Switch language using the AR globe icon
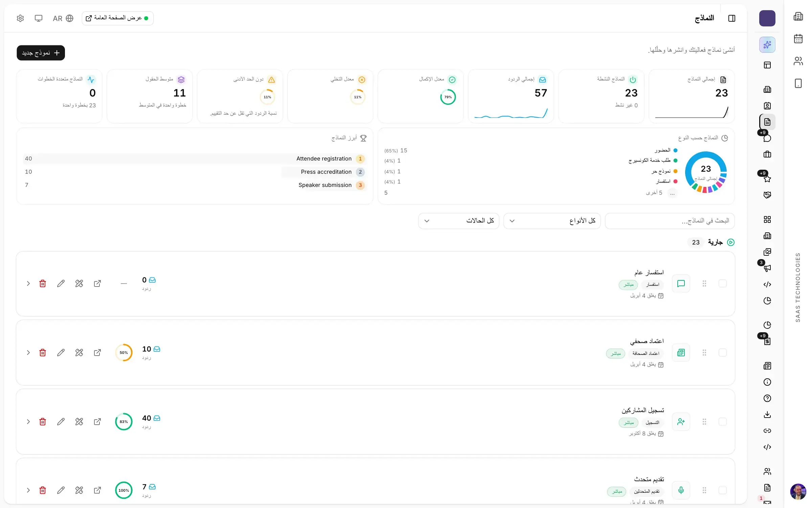Screen dimensions: 812x508 [x=63, y=18]
